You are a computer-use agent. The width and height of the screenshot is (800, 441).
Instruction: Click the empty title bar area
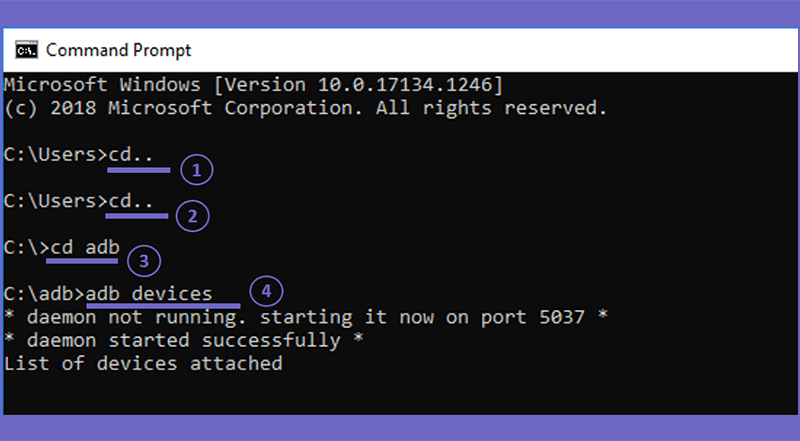coord(490,50)
